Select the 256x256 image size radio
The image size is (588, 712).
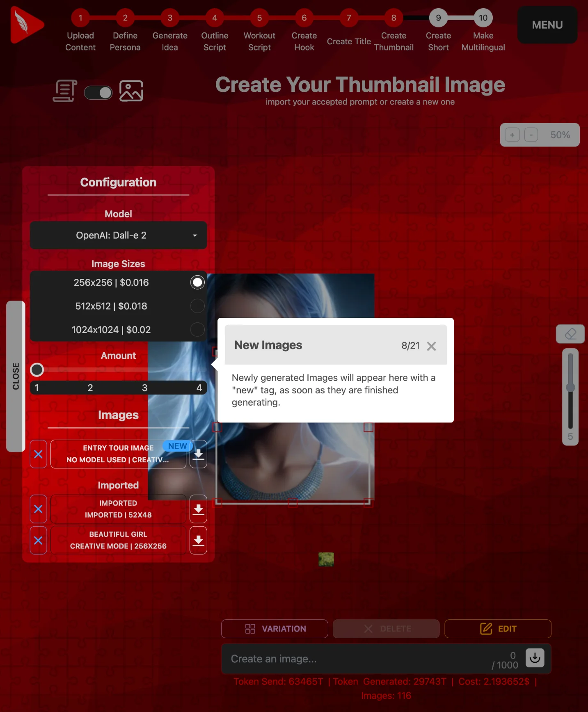point(197,282)
